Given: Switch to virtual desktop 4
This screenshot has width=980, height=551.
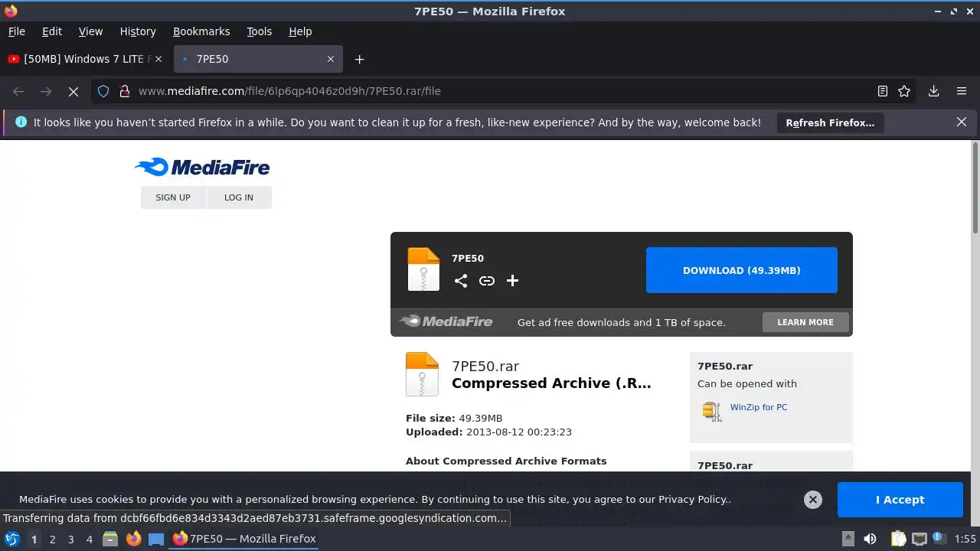Looking at the screenshot, I should click(x=89, y=539).
